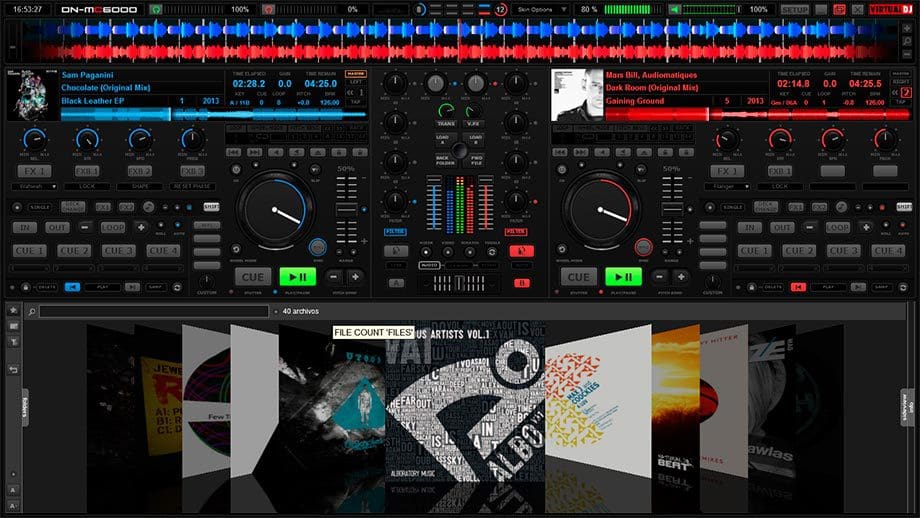Image resolution: width=920 pixels, height=518 pixels.
Task: Play or pause the right deck
Action: (623, 276)
